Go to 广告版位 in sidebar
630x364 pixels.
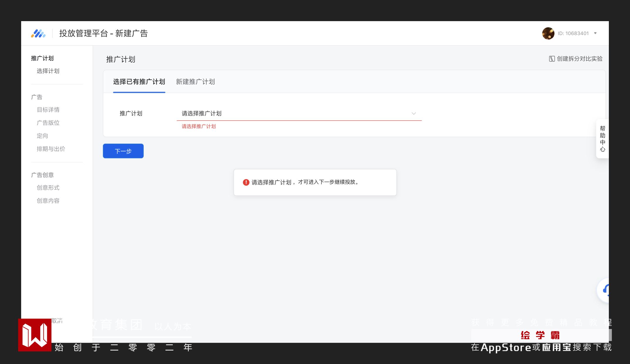tap(48, 123)
